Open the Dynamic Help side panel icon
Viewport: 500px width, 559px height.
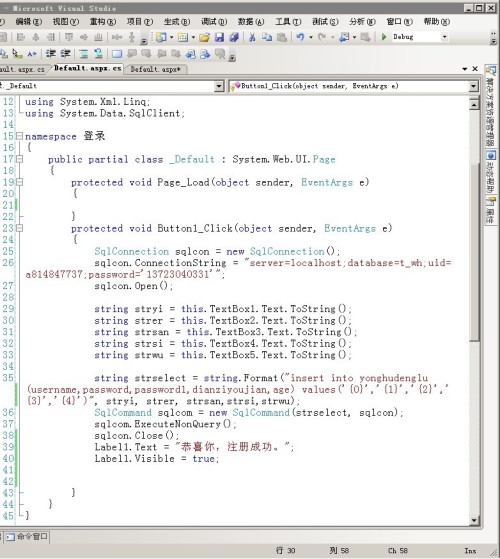coord(491,155)
